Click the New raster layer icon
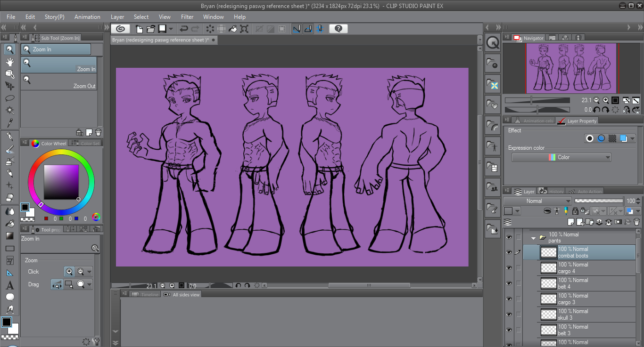 (571, 222)
